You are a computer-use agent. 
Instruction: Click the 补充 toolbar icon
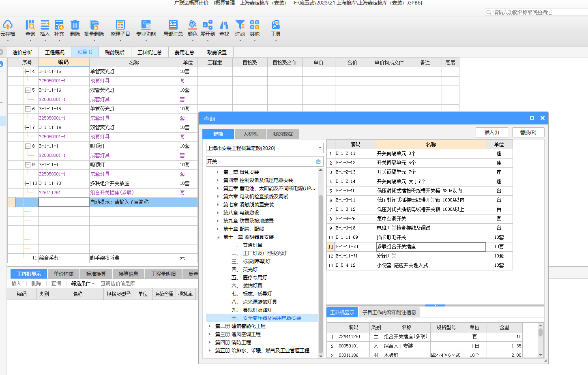[x=59, y=28]
